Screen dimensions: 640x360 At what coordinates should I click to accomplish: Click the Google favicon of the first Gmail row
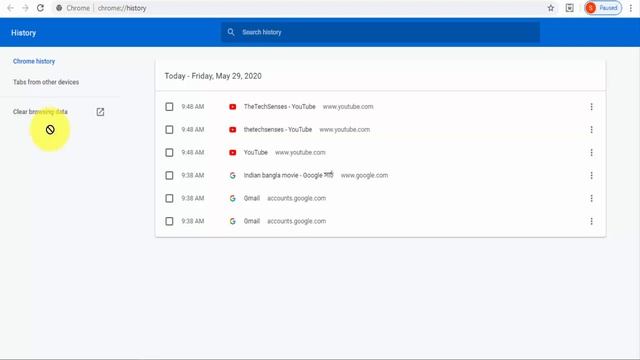click(x=232, y=198)
